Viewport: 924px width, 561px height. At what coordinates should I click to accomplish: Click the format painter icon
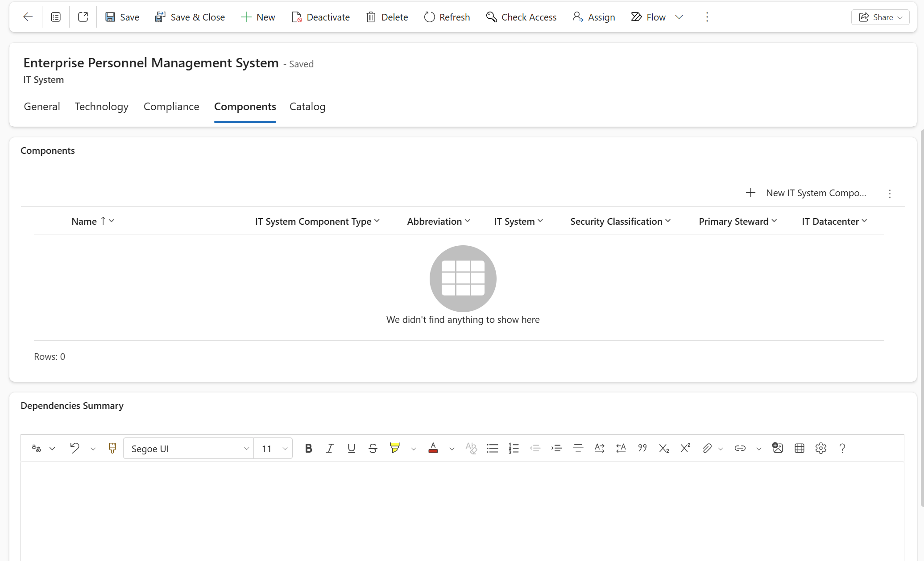[x=112, y=448]
